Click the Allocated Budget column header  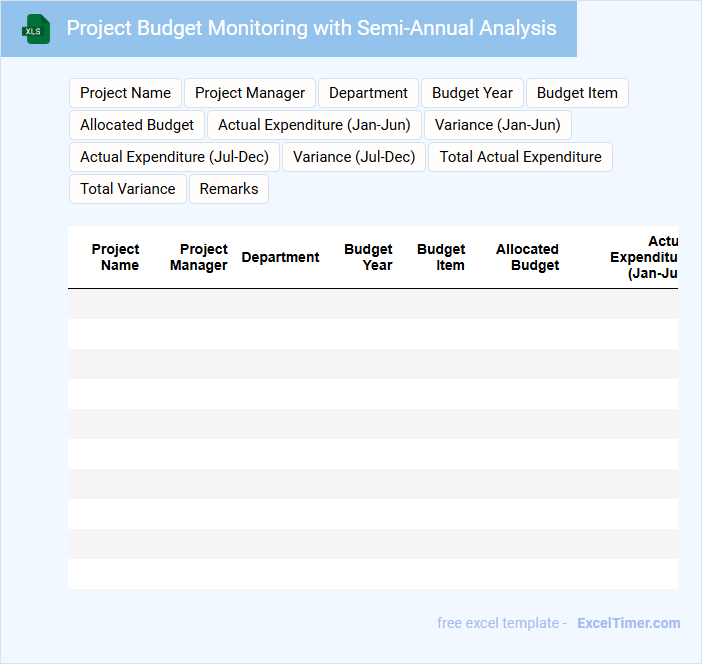tap(527, 257)
